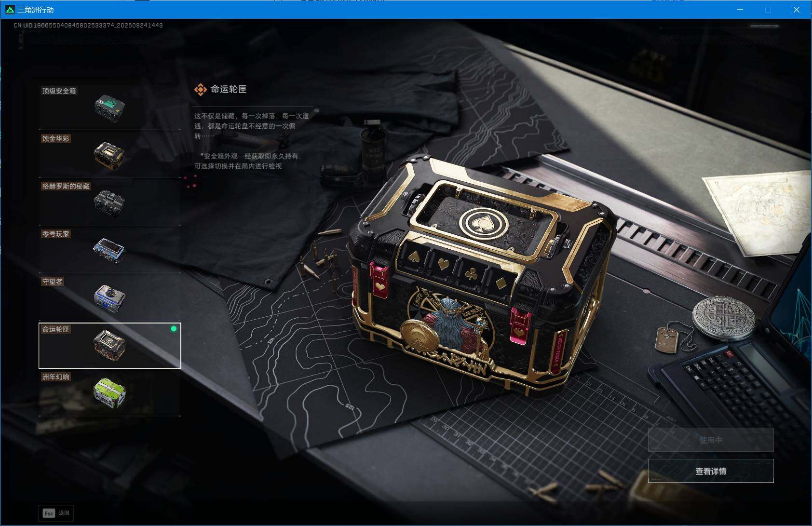Select the 命运轮匣 safe box skin
812x526 pixels.
[x=110, y=346]
